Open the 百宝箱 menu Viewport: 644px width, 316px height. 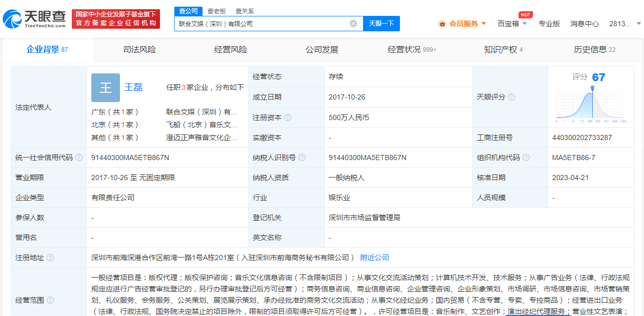coord(508,24)
